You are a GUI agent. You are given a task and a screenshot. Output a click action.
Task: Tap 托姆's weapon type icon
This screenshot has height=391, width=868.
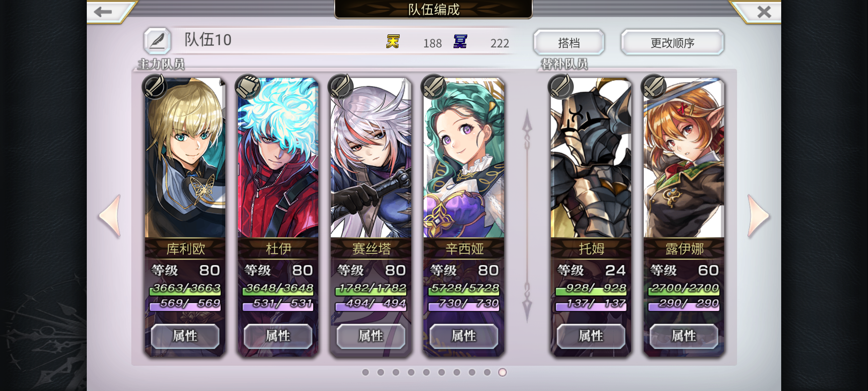[560, 87]
